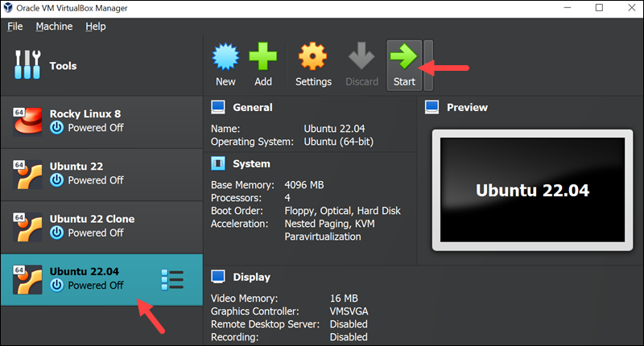The image size is (644, 346).
Task: Click the Add machine green plus icon
Action: pos(263,56)
